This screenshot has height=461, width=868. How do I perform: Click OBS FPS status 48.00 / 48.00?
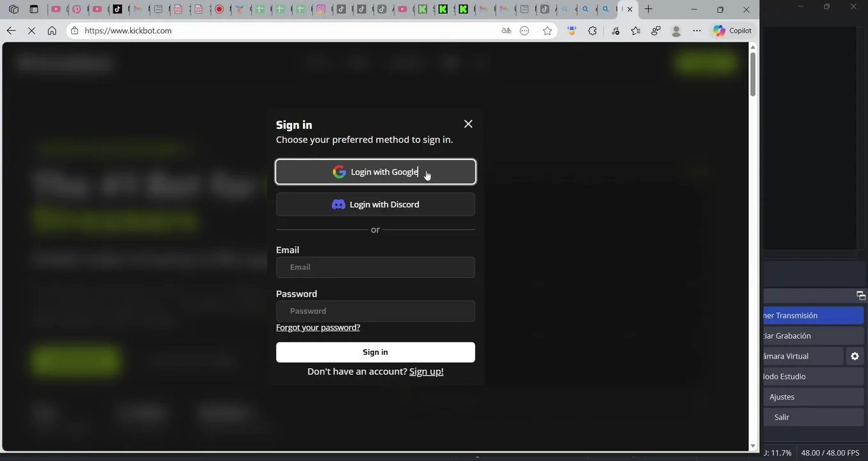tap(830, 453)
